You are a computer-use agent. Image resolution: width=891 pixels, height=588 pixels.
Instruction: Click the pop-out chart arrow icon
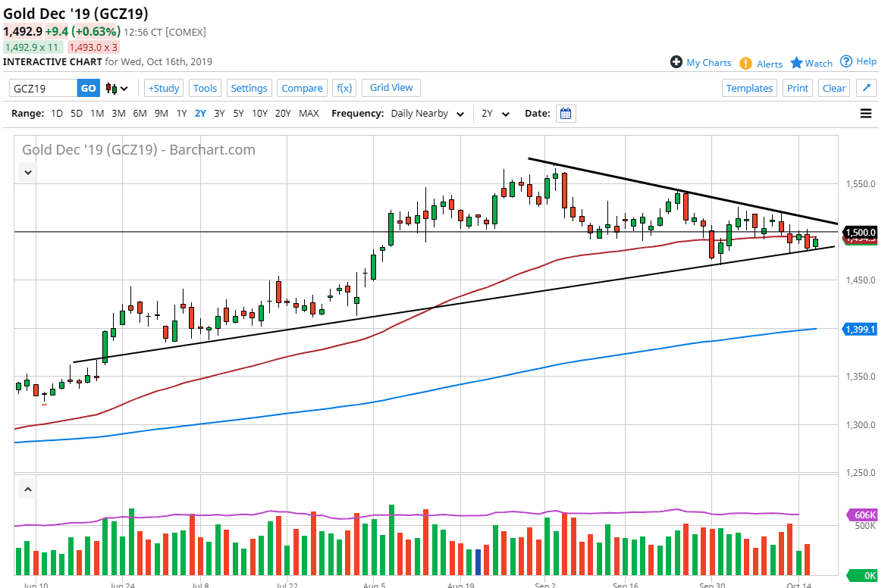[867, 87]
